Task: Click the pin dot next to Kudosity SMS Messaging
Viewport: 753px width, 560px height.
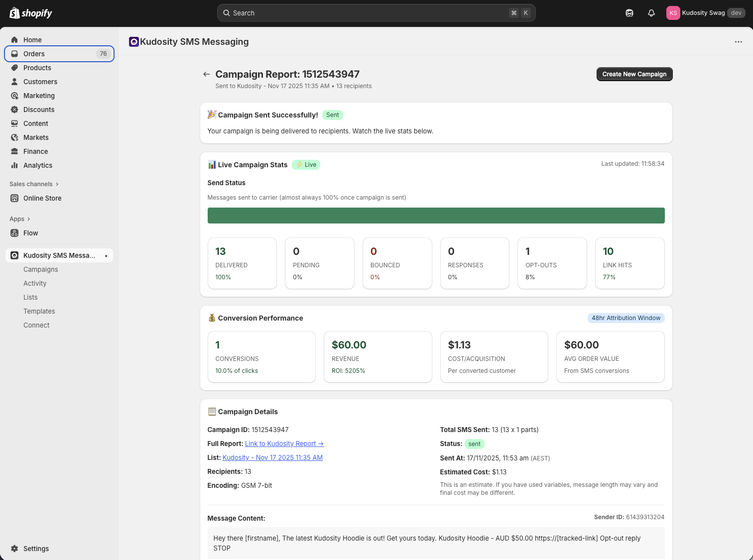Action: 106,256
